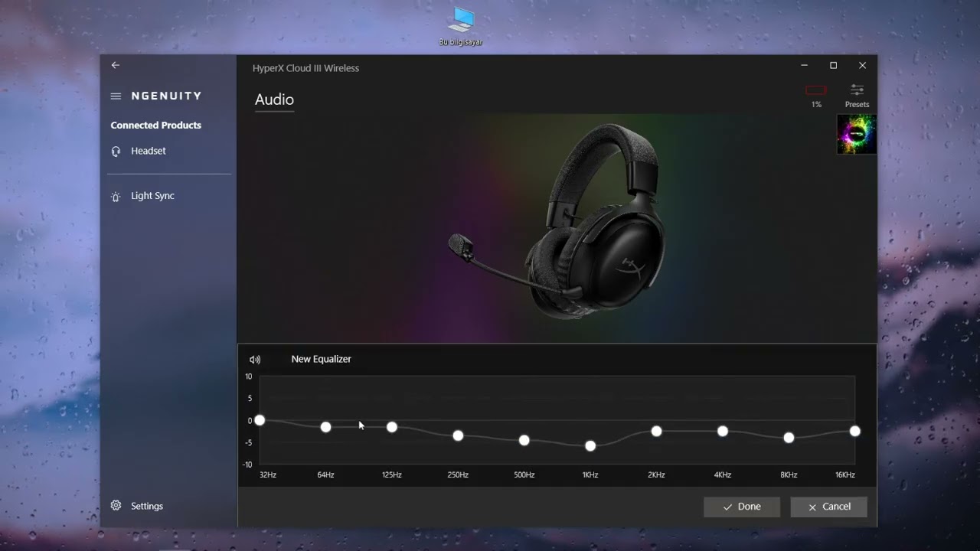
Task: Select the rainbow preset thumbnail
Action: (857, 135)
